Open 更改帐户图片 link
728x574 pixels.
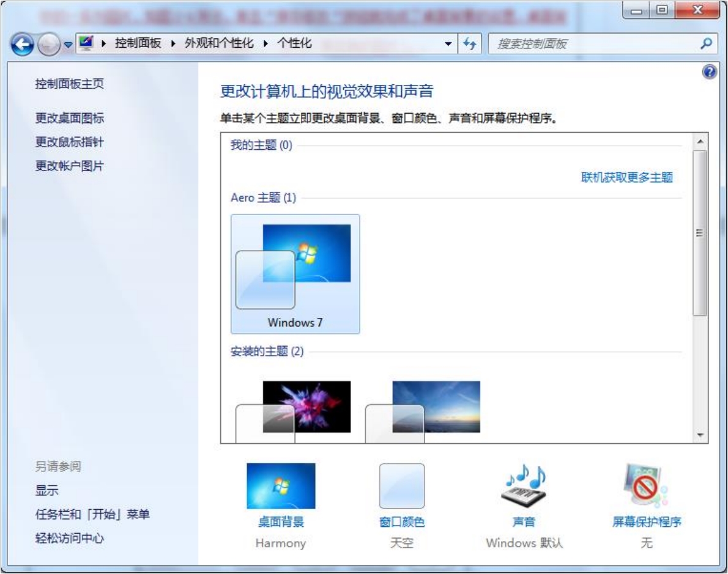[70, 166]
